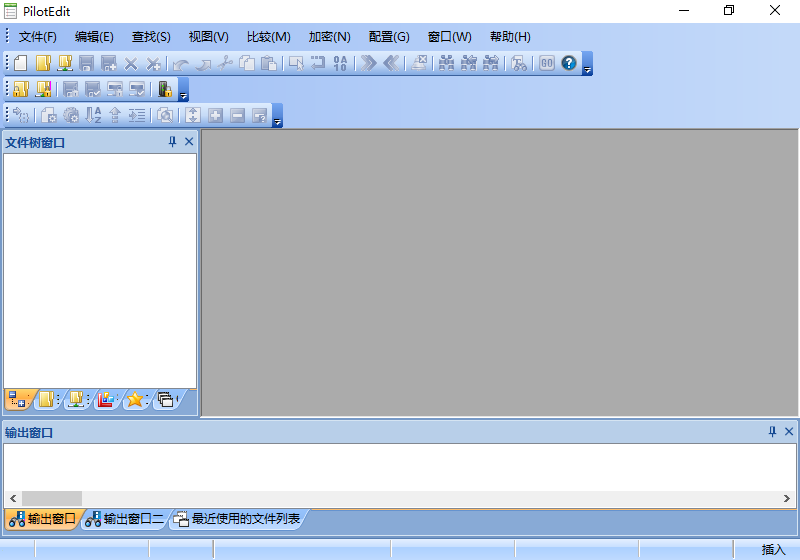Screen dimensions: 800x560
Task: Open the 加密(N) menu
Action: click(x=330, y=37)
